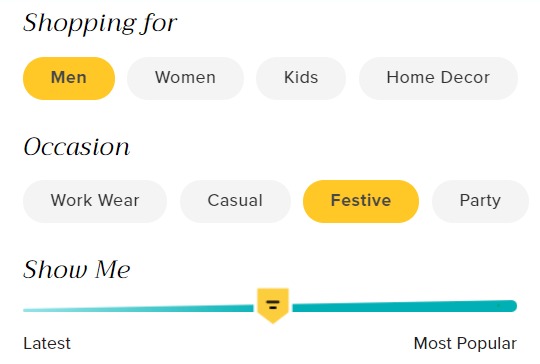Click the Most Popular label
The width and height of the screenshot is (540, 364).
click(465, 343)
